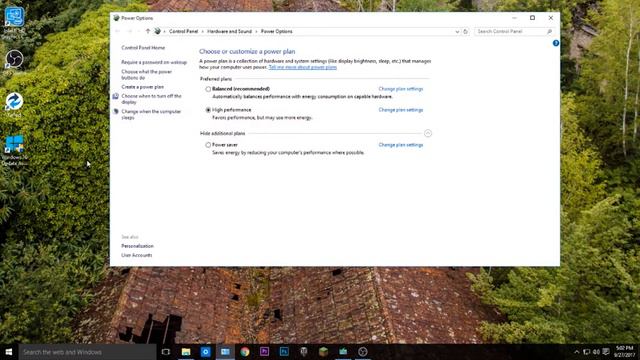Open Help with the blue question mark
The height and width of the screenshot is (360, 640).
[556, 43]
